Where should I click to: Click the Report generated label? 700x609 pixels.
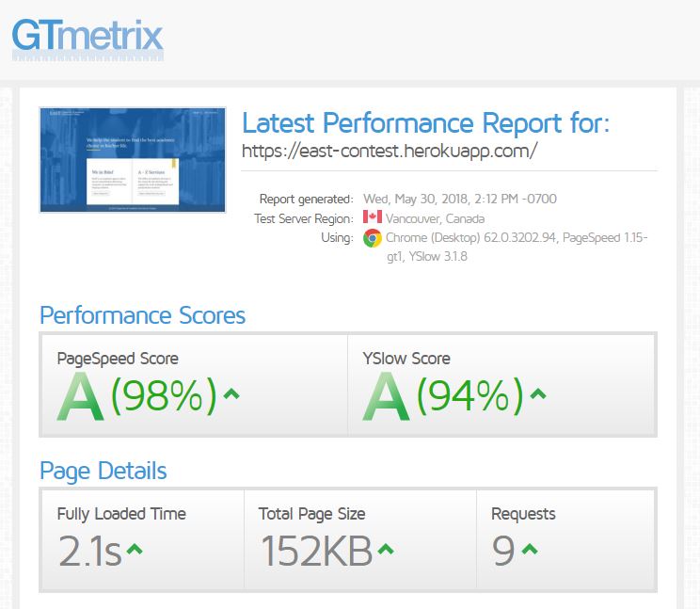click(x=307, y=200)
